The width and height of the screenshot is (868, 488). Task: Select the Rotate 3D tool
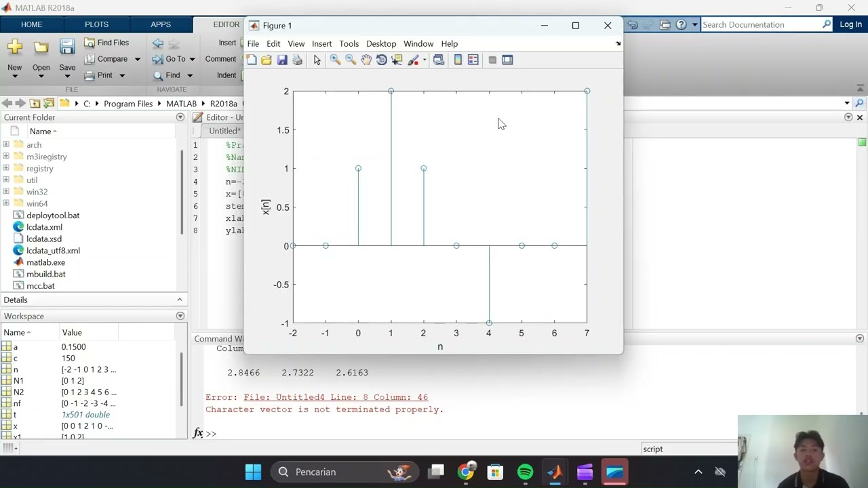(382, 60)
